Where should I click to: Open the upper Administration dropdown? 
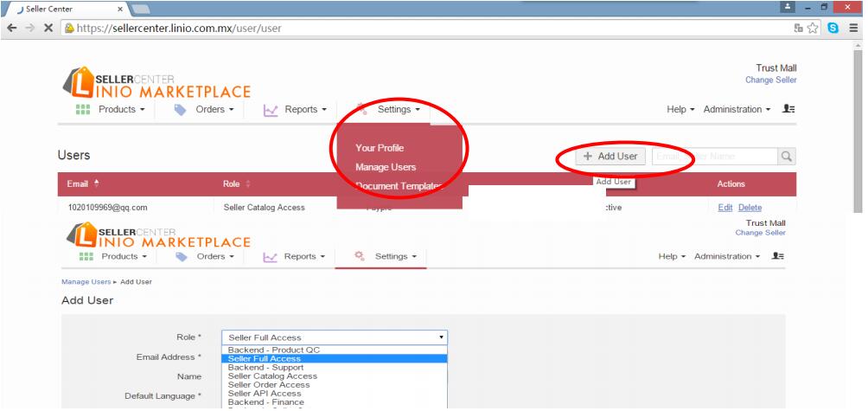[x=737, y=110]
